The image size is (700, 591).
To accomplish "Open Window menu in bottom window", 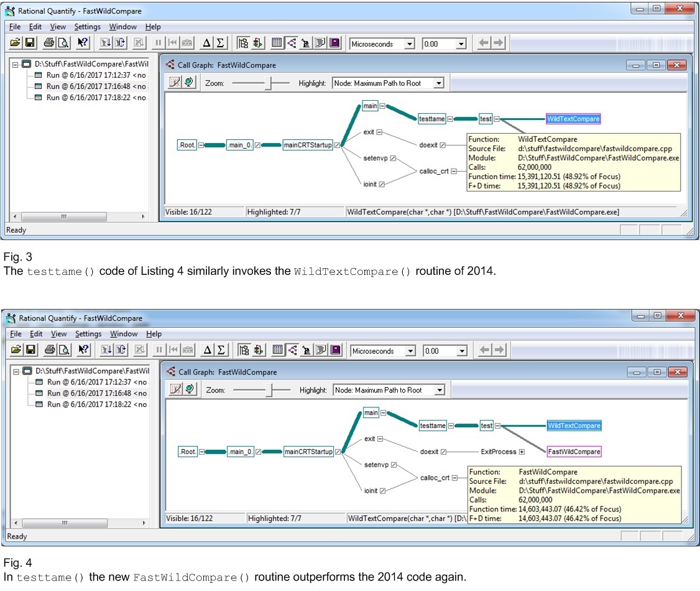I will pos(124,334).
